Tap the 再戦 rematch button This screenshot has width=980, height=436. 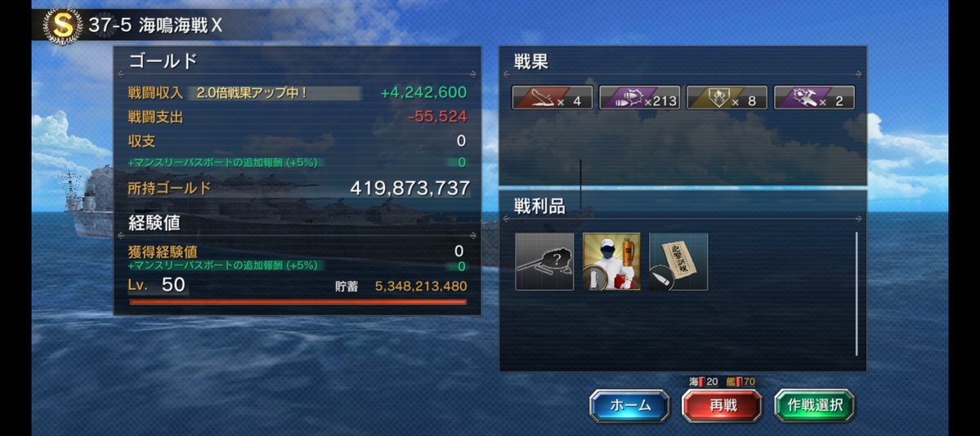pyautogui.click(x=723, y=406)
